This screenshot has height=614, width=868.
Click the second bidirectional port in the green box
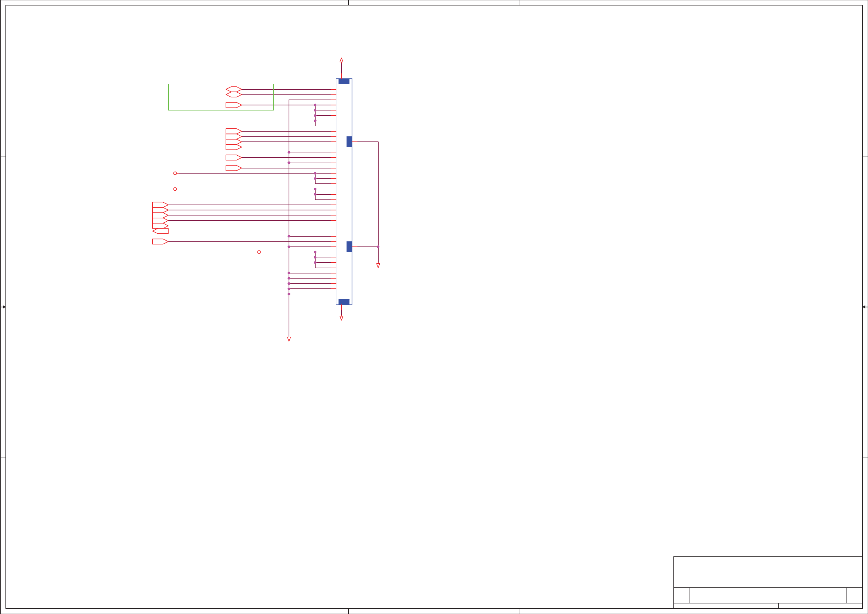(234, 94)
